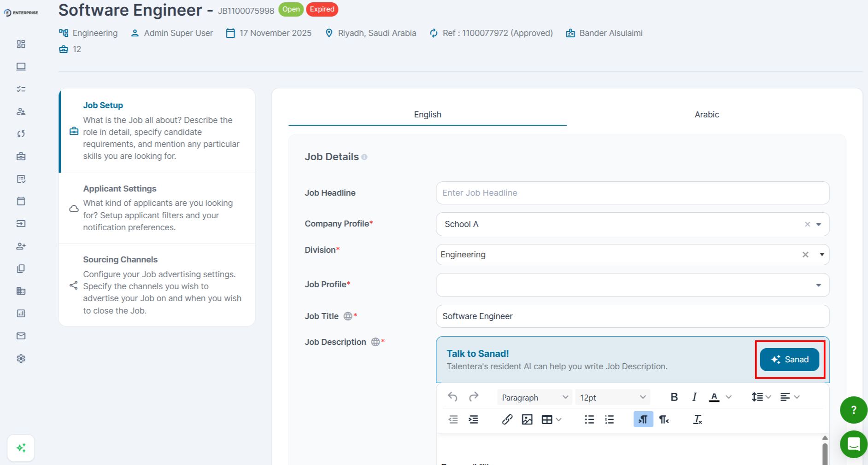Toggle left-to-right text direction
The height and width of the screenshot is (465, 868).
(643, 419)
